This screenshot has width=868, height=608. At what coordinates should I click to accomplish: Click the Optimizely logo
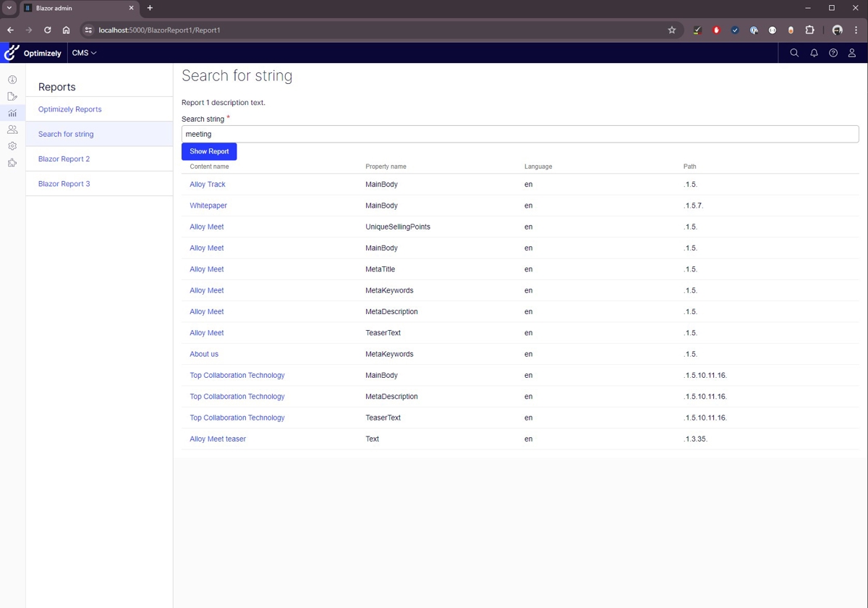coord(11,52)
